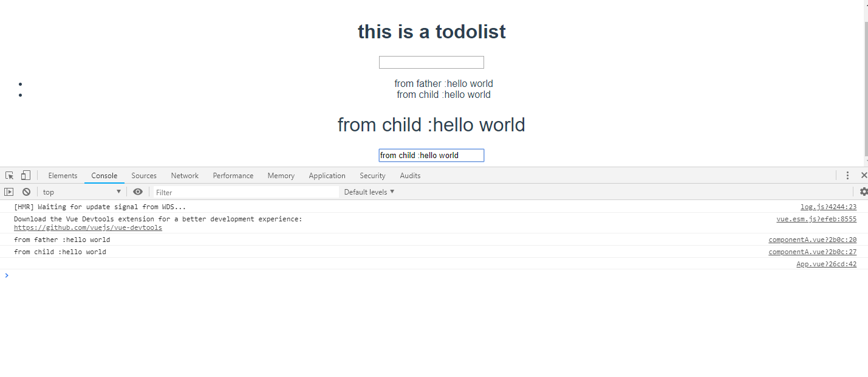The width and height of the screenshot is (868, 377).
Task: Focus the empty todo input box
Action: click(431, 63)
